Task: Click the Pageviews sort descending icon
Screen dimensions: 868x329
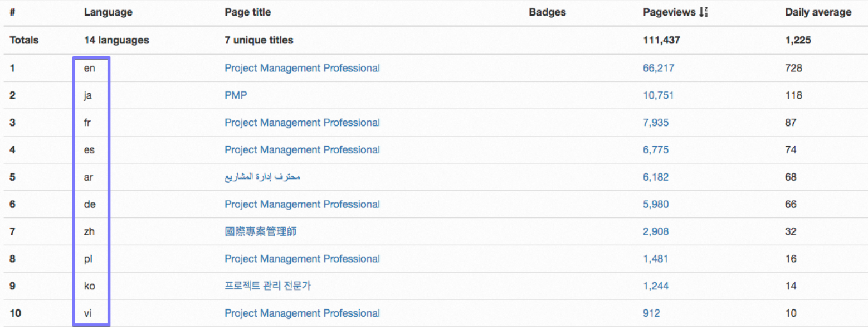Action: coord(704,13)
